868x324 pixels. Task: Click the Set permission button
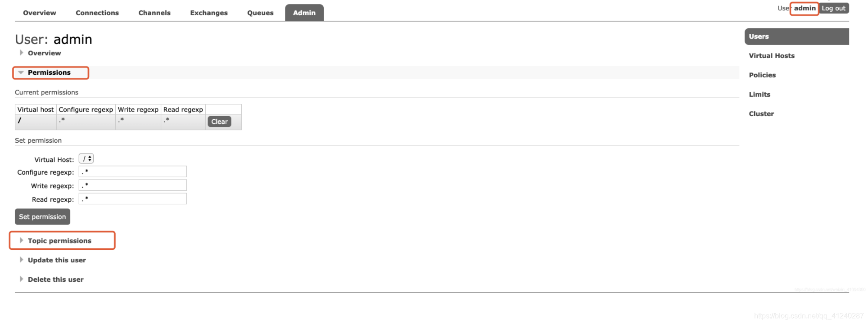click(42, 216)
